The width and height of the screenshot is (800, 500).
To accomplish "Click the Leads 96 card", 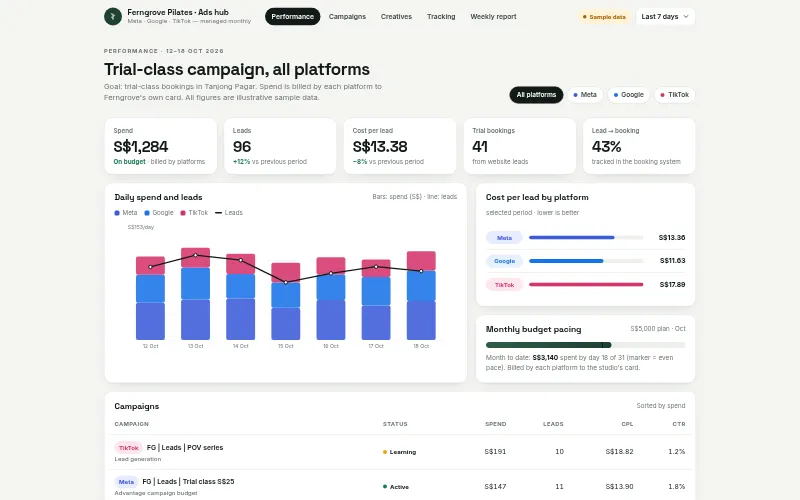I will (280, 146).
